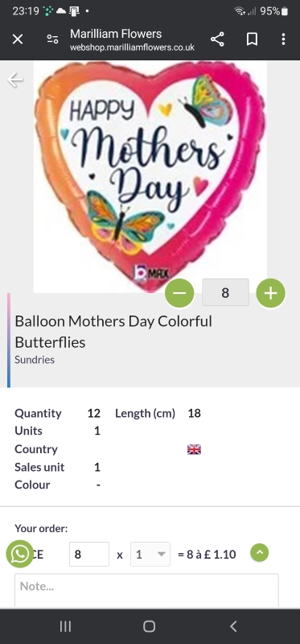Screen dimensions: 300x644
Task: Open the three-dot browser menu
Action: [283, 39]
